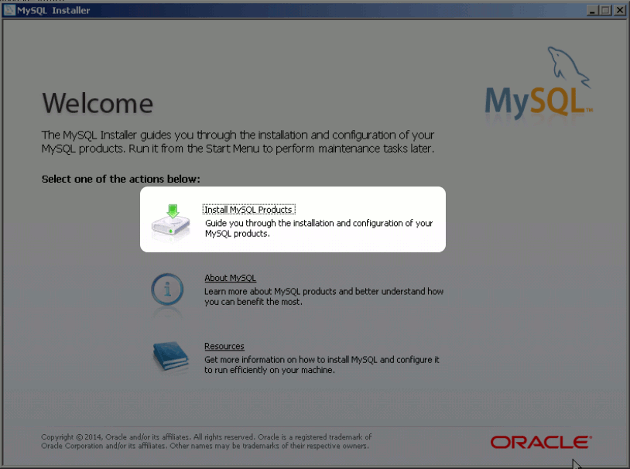Click 'Select one of the actions below:' text

point(121,179)
